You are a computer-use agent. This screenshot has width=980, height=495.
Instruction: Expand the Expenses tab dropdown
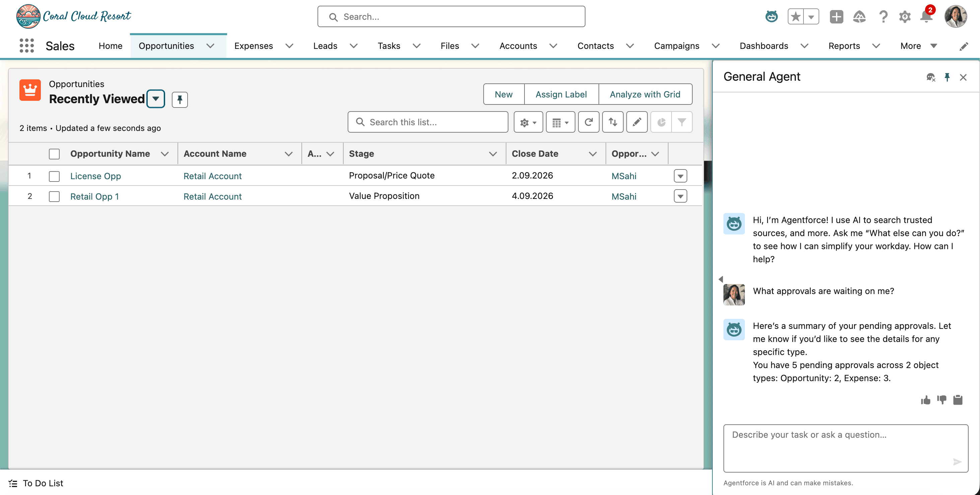tap(289, 46)
